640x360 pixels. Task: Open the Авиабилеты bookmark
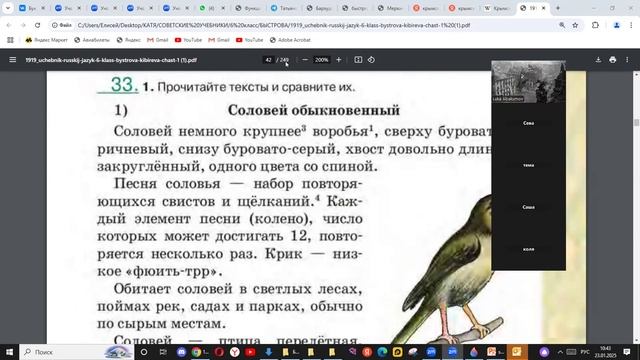coord(92,40)
